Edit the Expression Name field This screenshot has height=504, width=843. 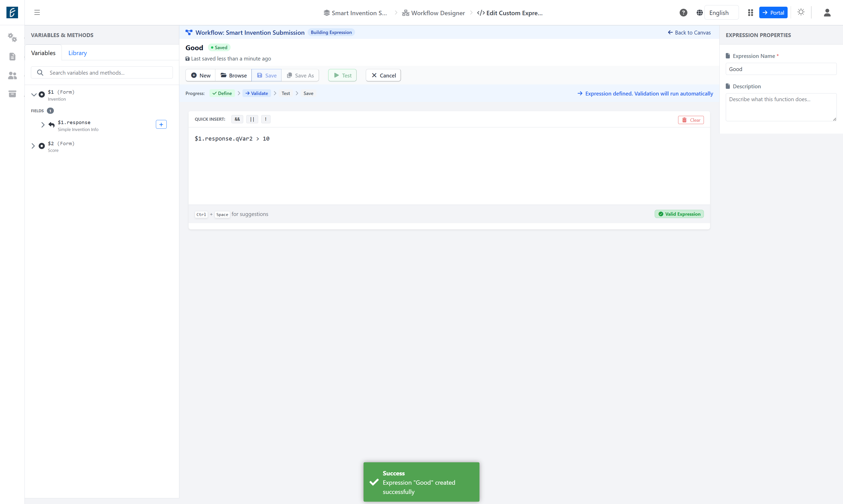(x=781, y=69)
